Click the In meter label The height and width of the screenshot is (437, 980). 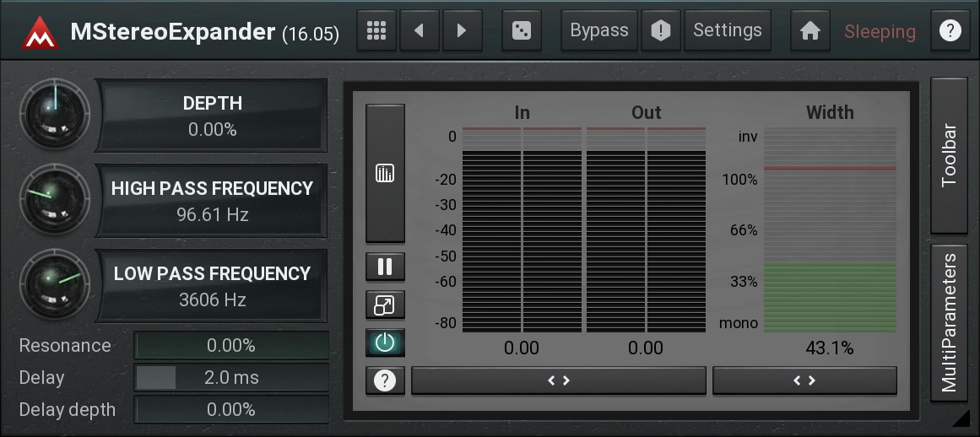522,112
